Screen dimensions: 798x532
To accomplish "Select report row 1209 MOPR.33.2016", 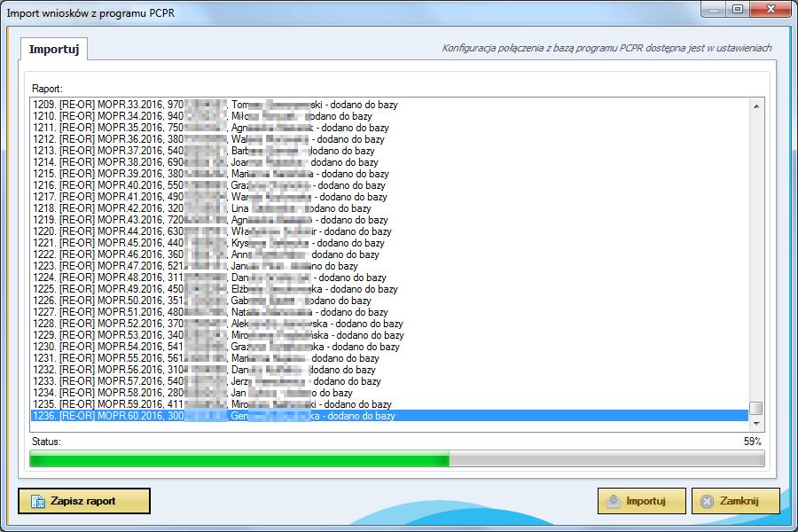I will 389,105.
